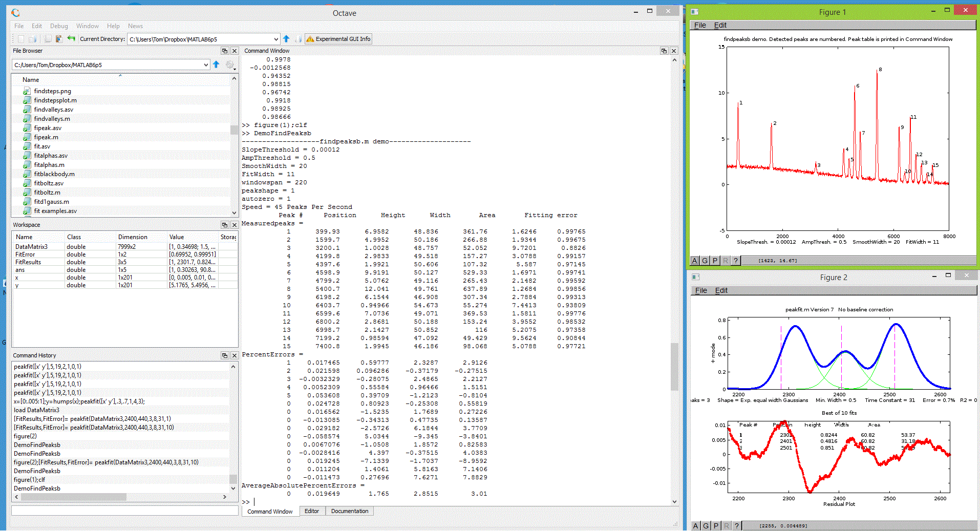Open the File Browser gear settings icon
This screenshot has height=531, width=980.
230,65
